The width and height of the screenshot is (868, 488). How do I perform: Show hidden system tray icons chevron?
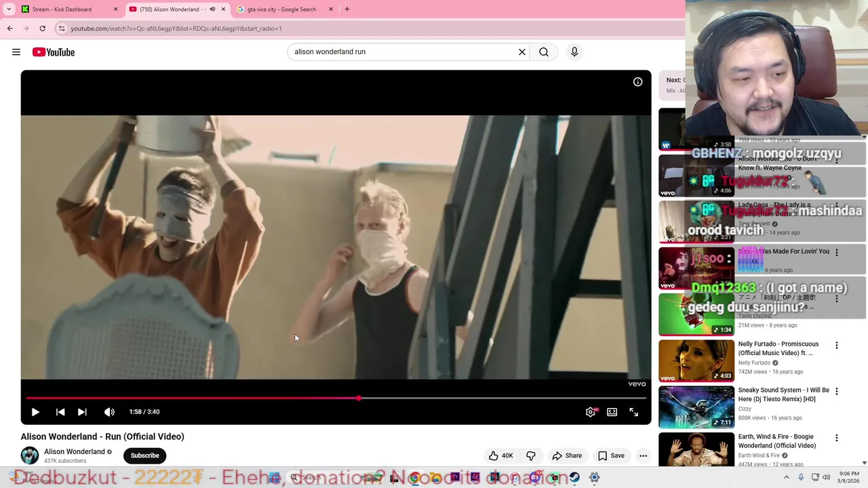point(787,478)
